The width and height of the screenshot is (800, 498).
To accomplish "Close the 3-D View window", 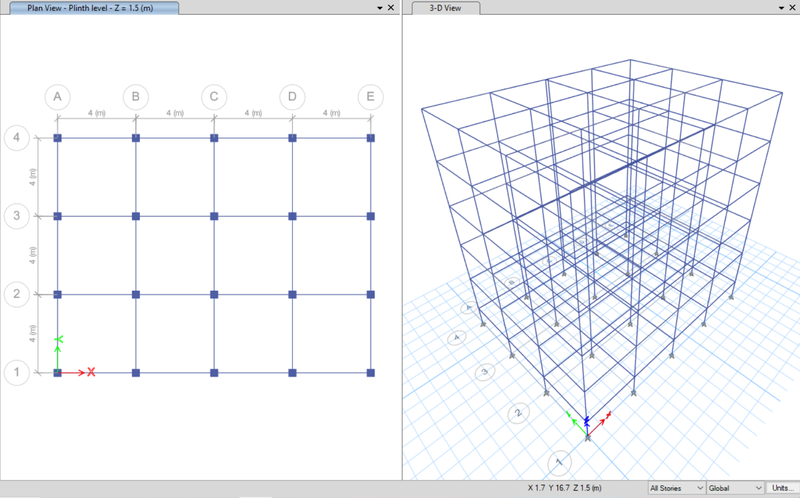I will coord(792,7).
